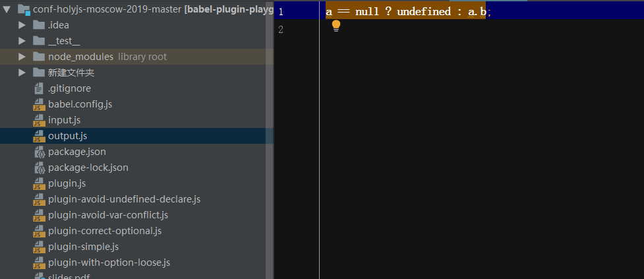Open plugin-avoid-var-conflict.js file

108,215
